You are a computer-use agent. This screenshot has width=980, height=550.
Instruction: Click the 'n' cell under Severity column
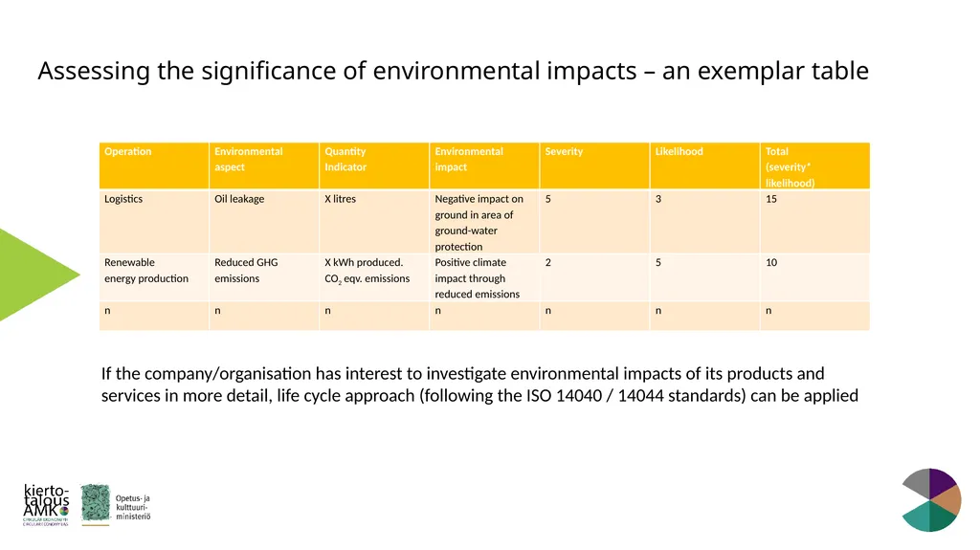[x=594, y=316]
